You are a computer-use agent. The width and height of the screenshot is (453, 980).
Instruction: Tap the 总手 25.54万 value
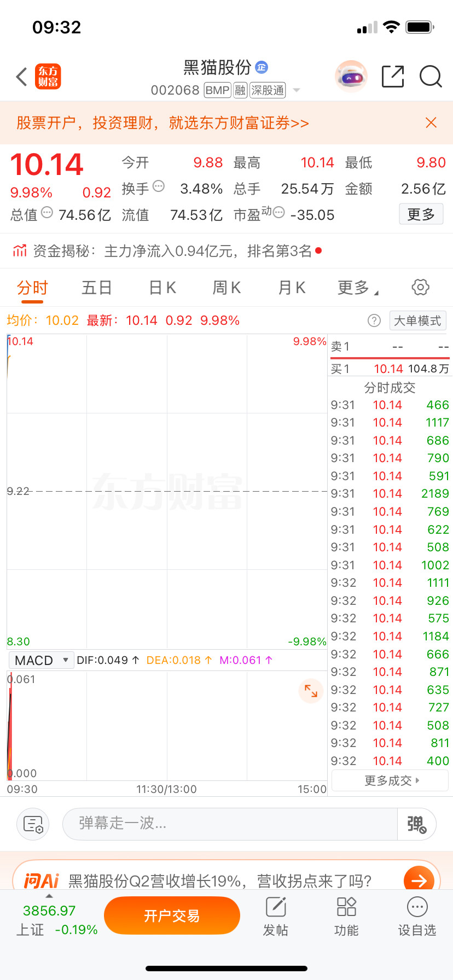coord(283,189)
